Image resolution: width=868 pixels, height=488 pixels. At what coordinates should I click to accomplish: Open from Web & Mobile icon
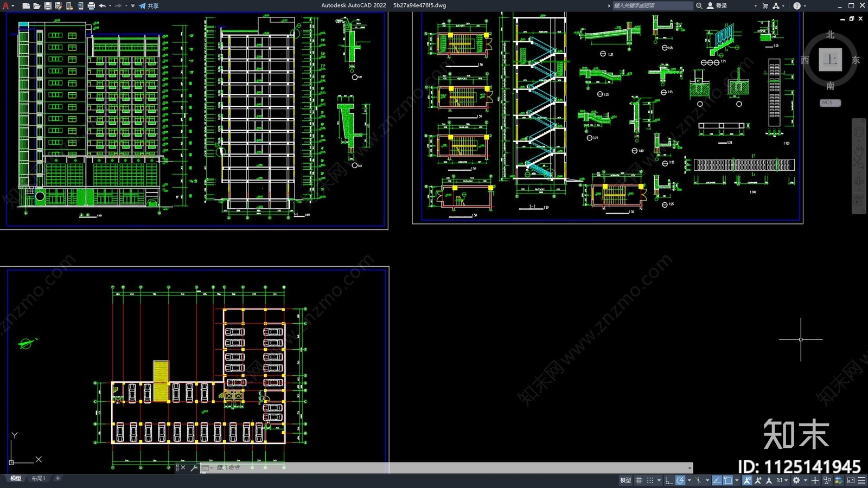(69, 5)
